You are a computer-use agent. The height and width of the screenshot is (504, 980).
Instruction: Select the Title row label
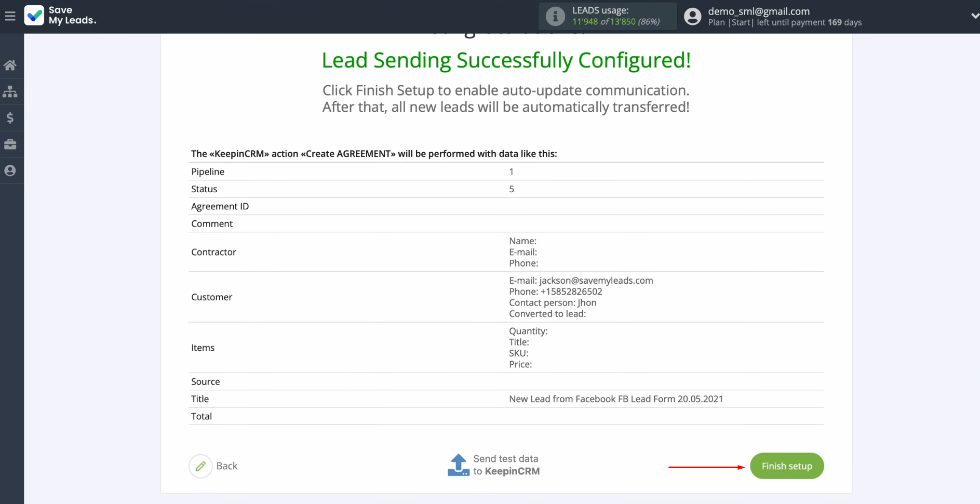(x=200, y=399)
